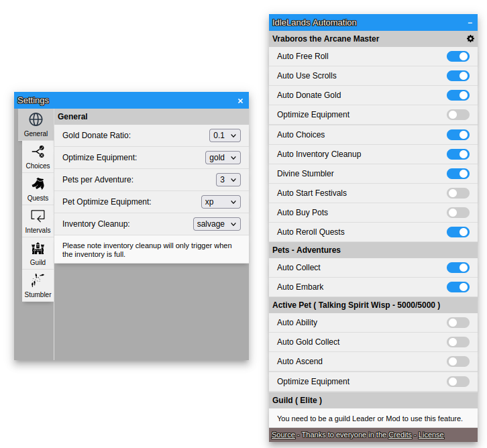
Task: Open the Inventory Cleanup salvage dropdown
Action: click(x=217, y=224)
